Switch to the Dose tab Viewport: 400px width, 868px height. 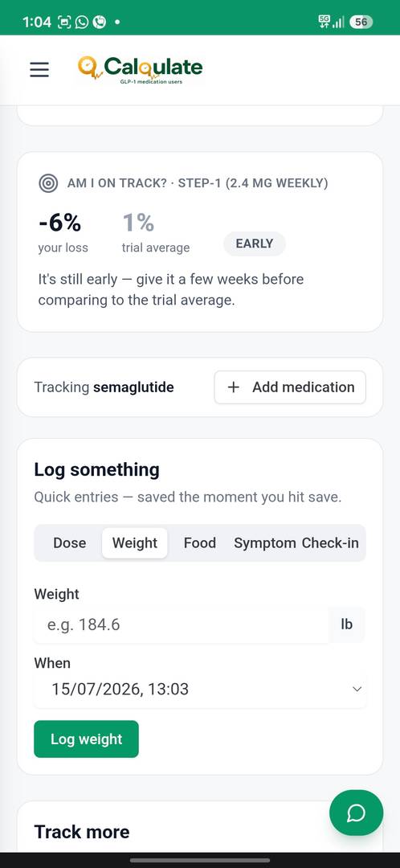coord(70,543)
